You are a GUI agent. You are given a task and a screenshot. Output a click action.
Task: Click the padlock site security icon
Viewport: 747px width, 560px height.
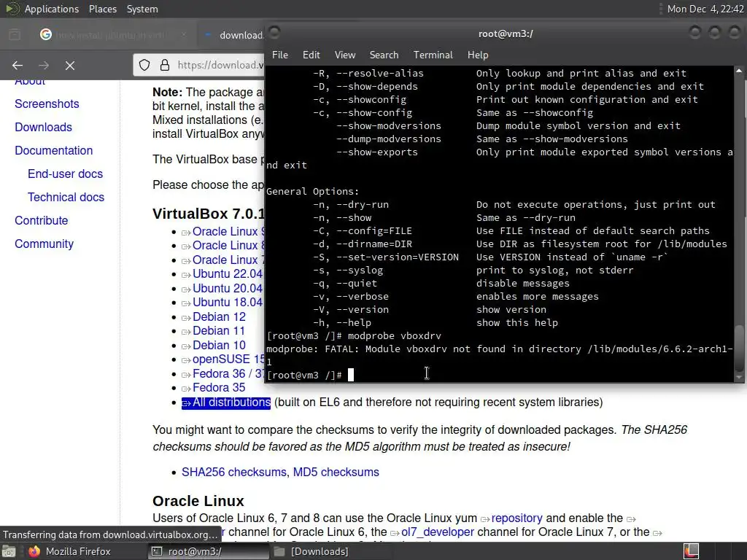(x=165, y=65)
